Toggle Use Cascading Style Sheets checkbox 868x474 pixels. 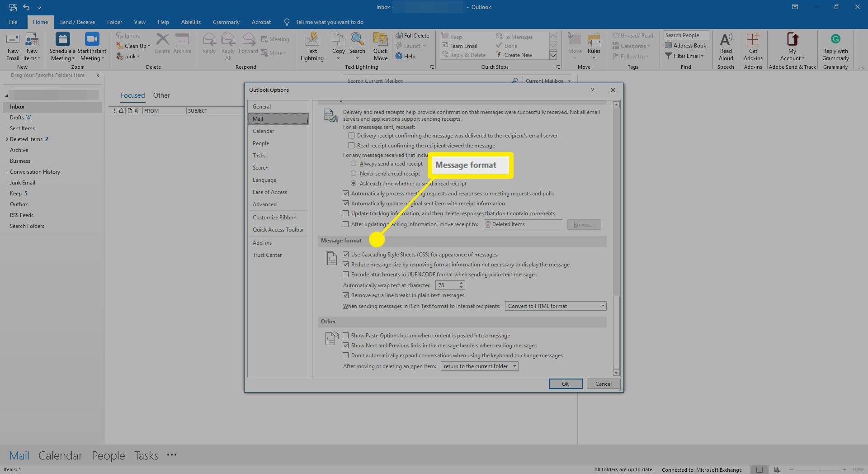[x=346, y=255]
